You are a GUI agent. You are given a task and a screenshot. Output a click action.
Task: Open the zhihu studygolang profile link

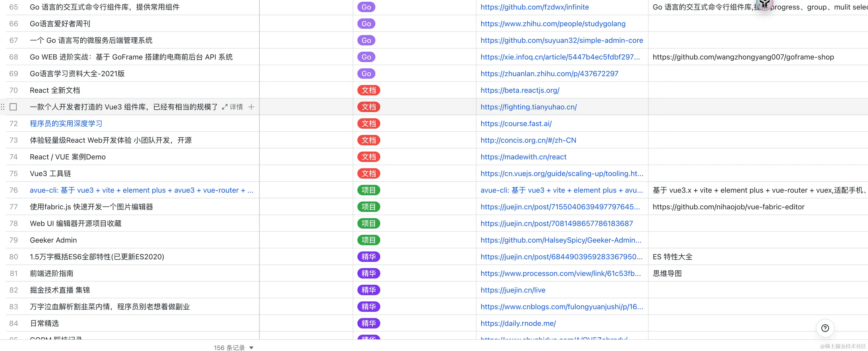[x=553, y=24]
